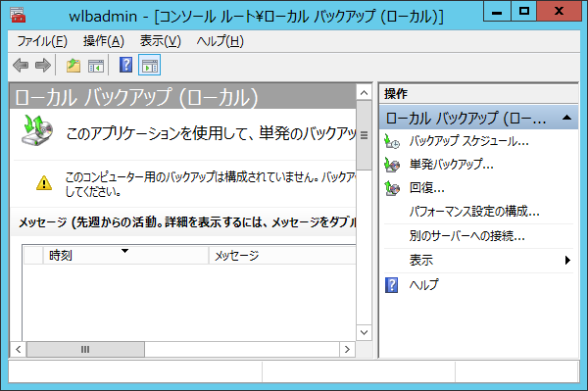Open ヘルプ in the actions pane
588x391 pixels.
pos(423,285)
